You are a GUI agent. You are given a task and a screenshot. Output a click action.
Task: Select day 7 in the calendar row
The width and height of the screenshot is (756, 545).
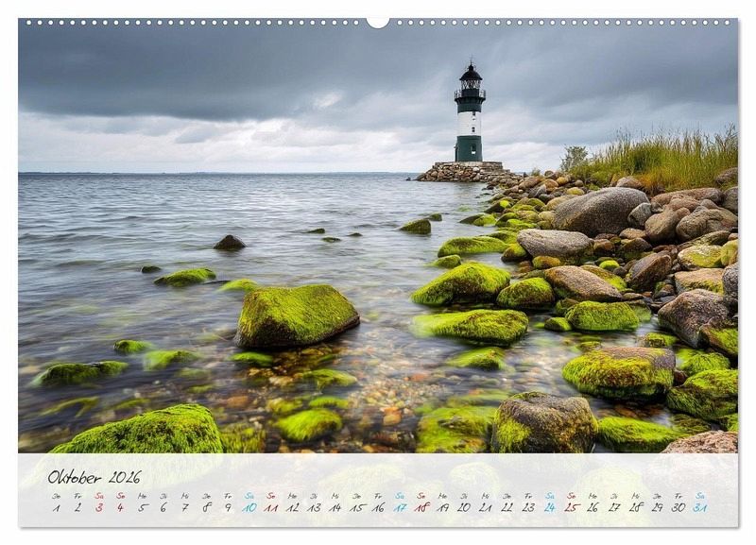tap(185, 507)
